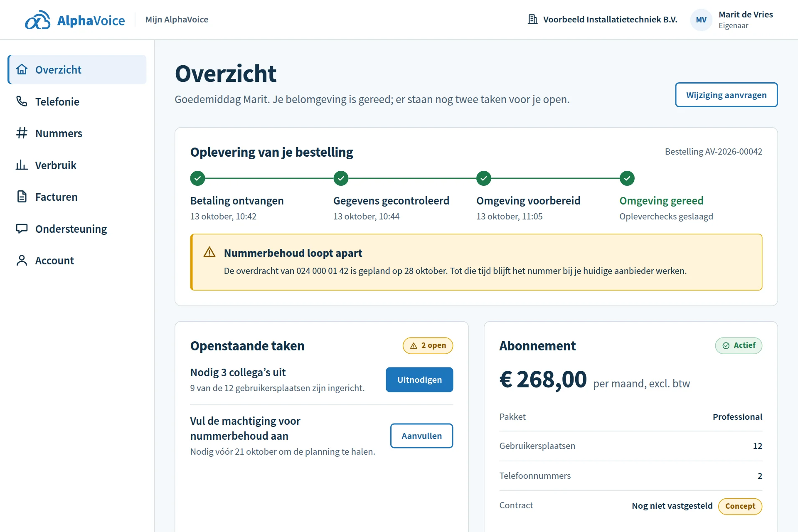798x532 pixels.
Task: Click the Voorbeeld Installatietechniek B.V. company name
Action: (x=610, y=20)
